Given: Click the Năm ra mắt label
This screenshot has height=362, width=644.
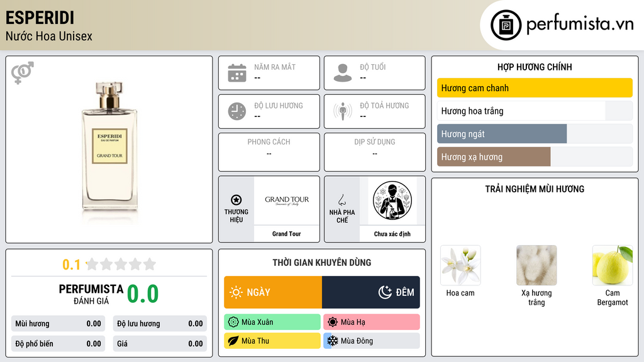Looking at the screenshot, I should (x=275, y=67).
